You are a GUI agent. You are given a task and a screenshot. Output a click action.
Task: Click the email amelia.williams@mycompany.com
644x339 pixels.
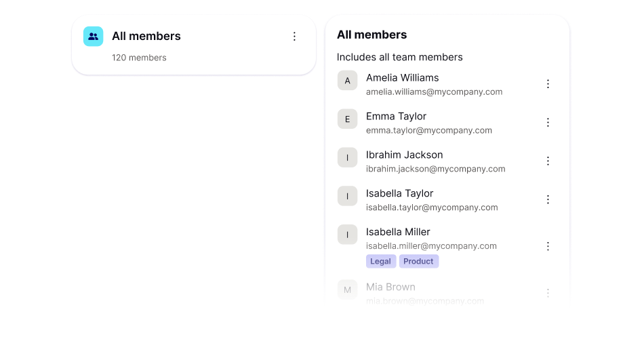[434, 92]
